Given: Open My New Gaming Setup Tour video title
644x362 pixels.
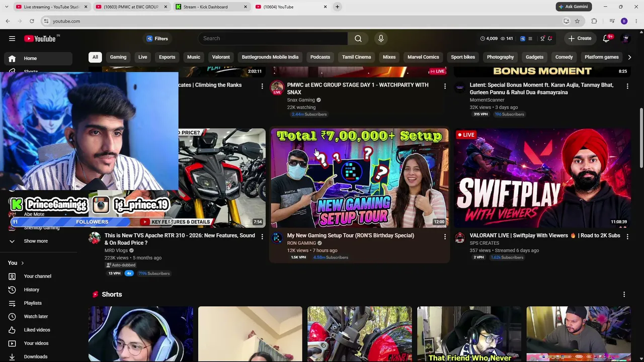Looking at the screenshot, I should 350,235.
